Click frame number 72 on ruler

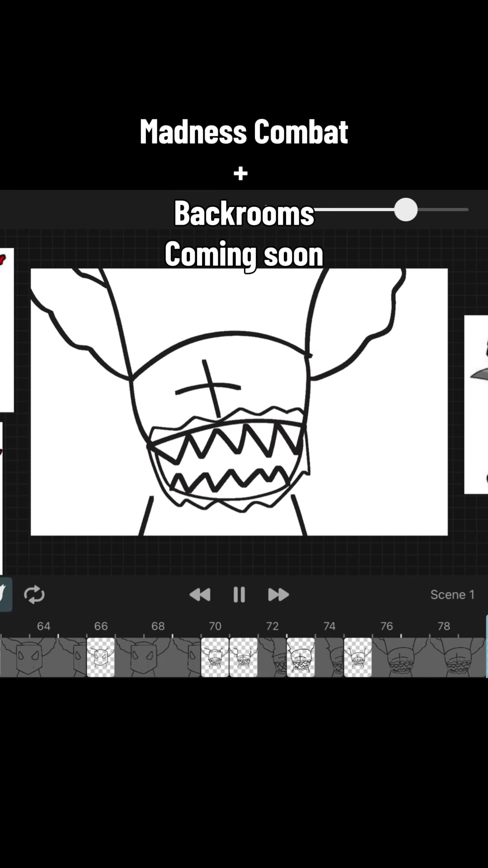272,626
